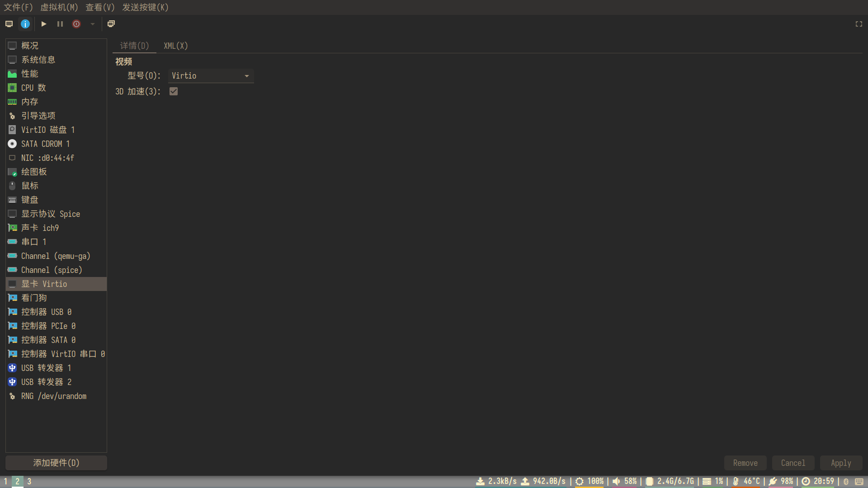Select USB 转发器 1 item

[46, 368]
